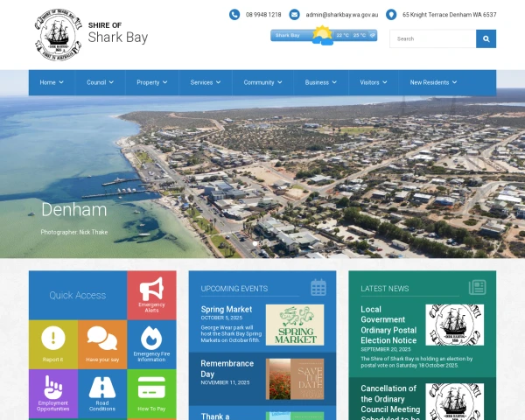Open the Report it exclamation tile
This screenshot has width=525, height=420.
[53, 344]
